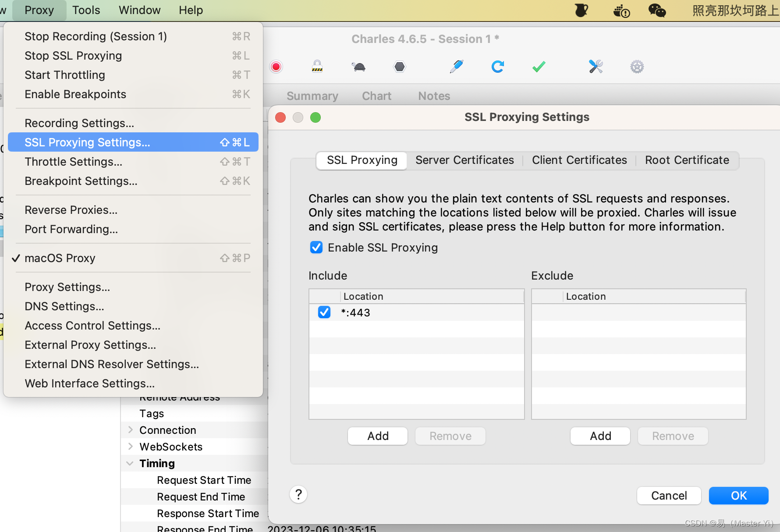Select the *:443 location row

coord(417,312)
